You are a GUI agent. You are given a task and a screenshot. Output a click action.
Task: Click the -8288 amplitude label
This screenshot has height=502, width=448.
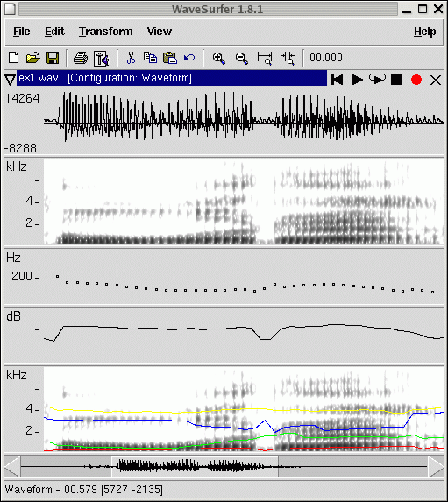point(20,148)
